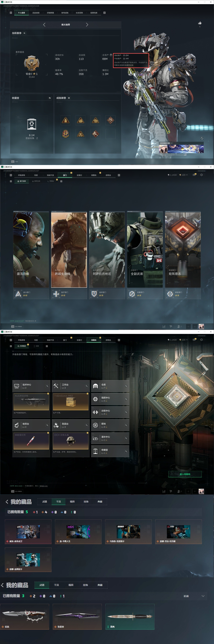Open the 战斗部门 LV.2 department button

click(x=31, y=294)
